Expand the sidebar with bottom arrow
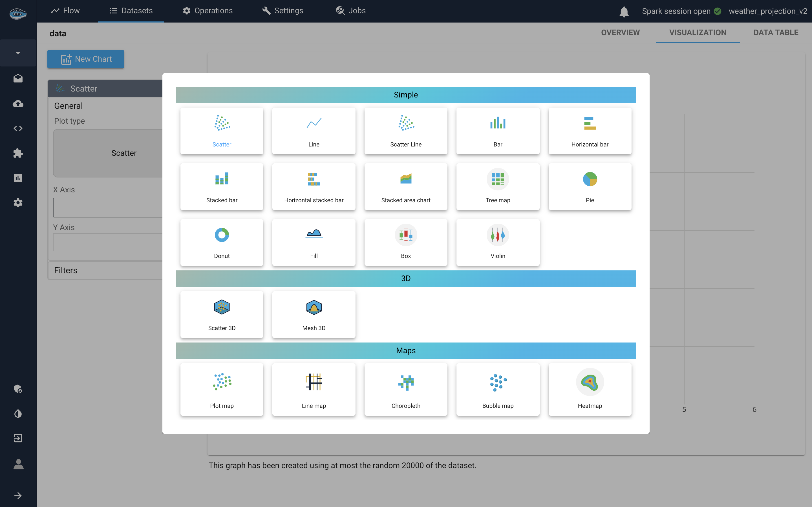Image resolution: width=812 pixels, height=507 pixels. click(x=18, y=496)
